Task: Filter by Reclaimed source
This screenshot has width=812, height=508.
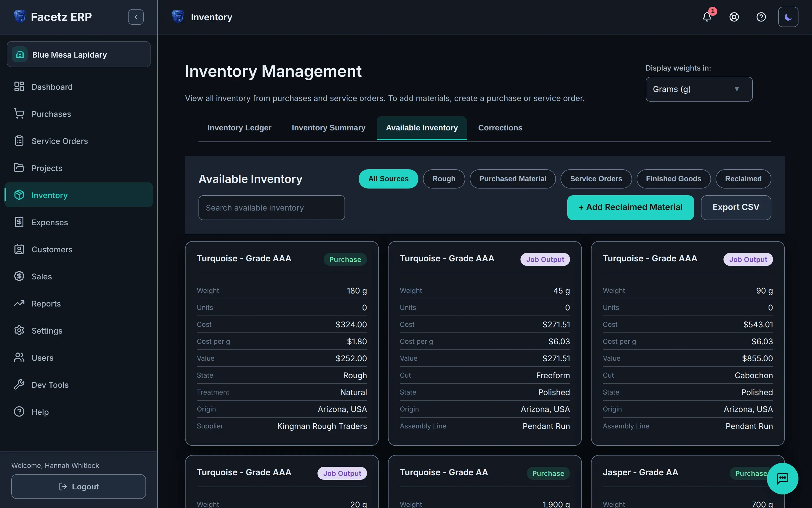Action: 743,179
